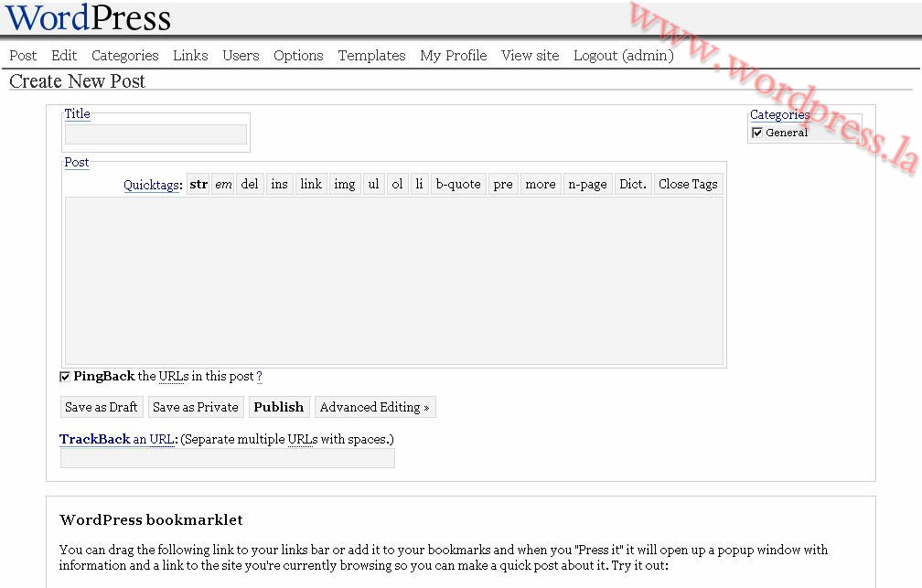Insert unordered list with ul quicktag
922x588 pixels.
point(373,184)
